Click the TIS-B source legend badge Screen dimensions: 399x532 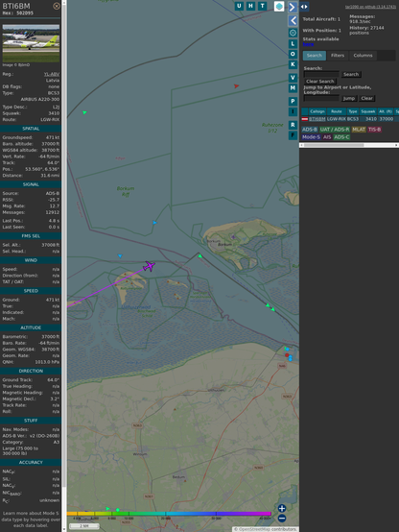[374, 130]
